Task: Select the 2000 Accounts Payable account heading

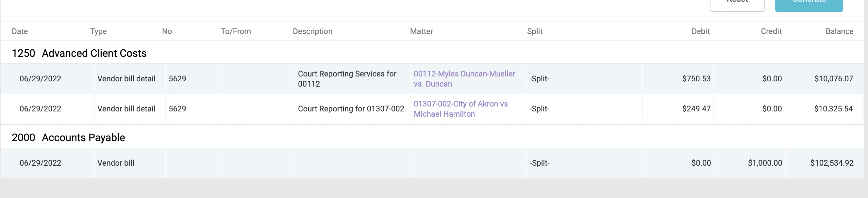Action: (68, 137)
